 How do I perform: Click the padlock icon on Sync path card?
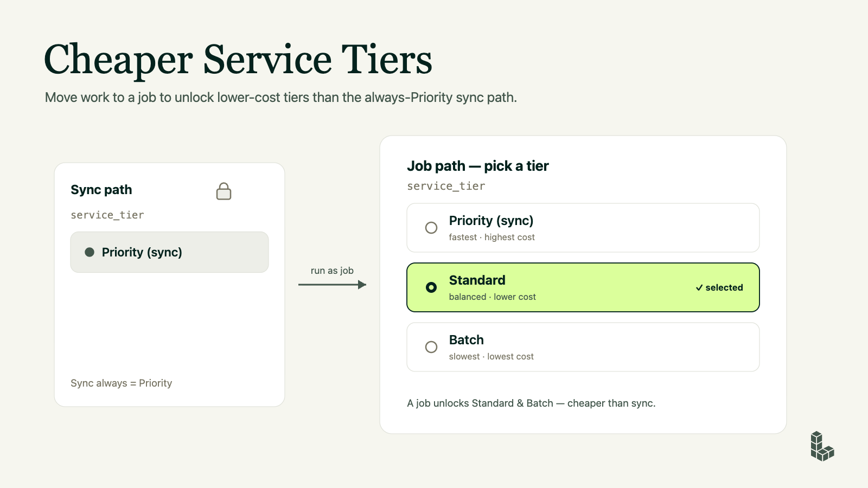[x=224, y=191]
